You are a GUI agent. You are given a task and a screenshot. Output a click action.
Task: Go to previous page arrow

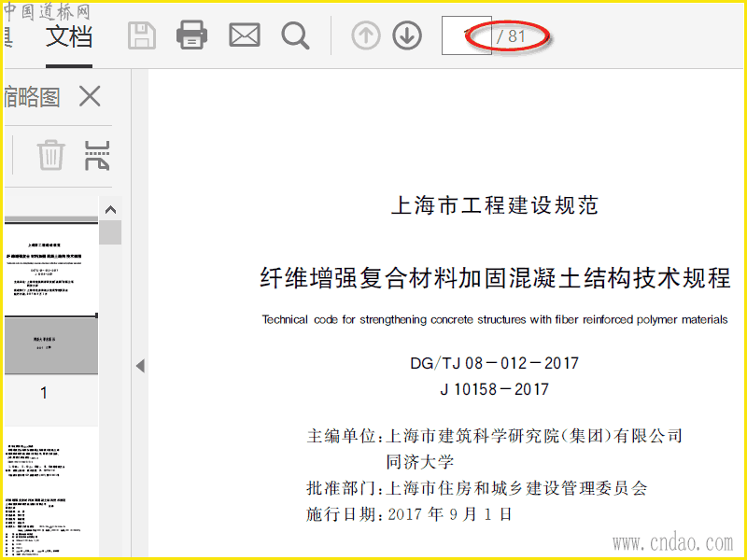click(366, 35)
